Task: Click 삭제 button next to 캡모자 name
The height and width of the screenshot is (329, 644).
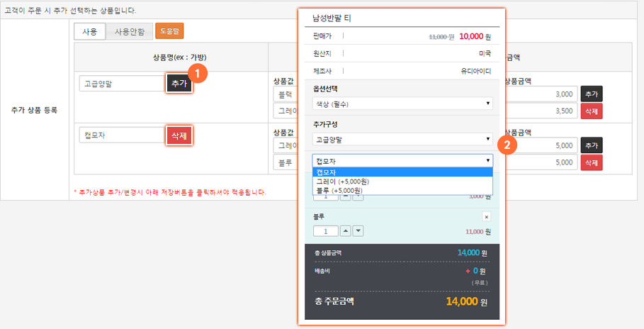Action: (179, 135)
